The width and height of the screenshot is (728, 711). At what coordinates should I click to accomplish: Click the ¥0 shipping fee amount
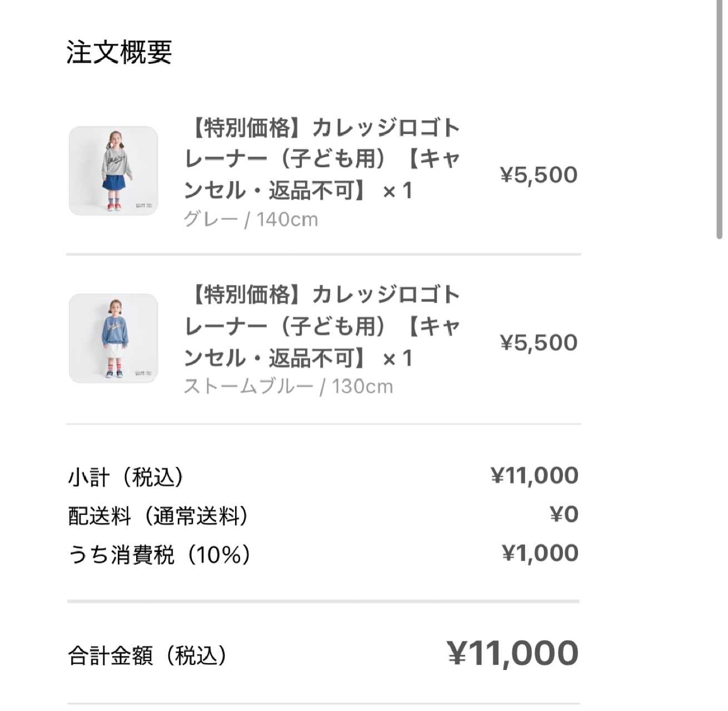coord(564,514)
